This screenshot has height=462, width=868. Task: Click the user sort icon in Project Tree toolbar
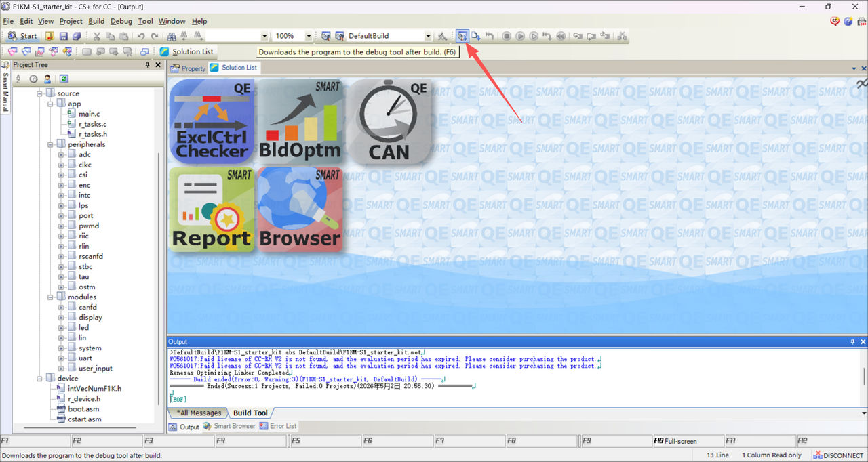[x=47, y=79]
